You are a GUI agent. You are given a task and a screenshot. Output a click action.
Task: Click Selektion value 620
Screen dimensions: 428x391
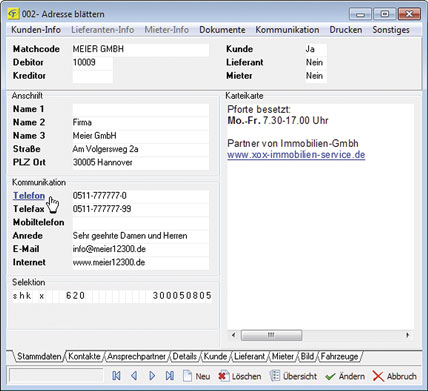tap(75, 296)
